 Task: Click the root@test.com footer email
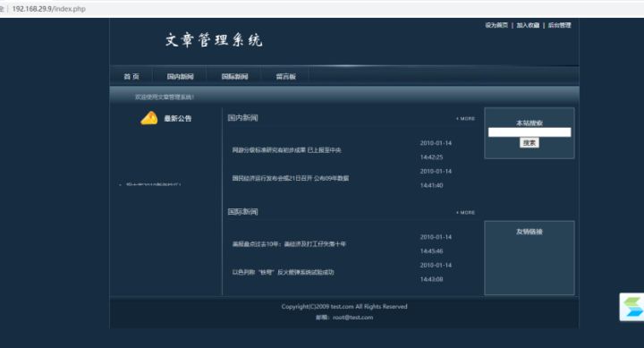[352, 318]
